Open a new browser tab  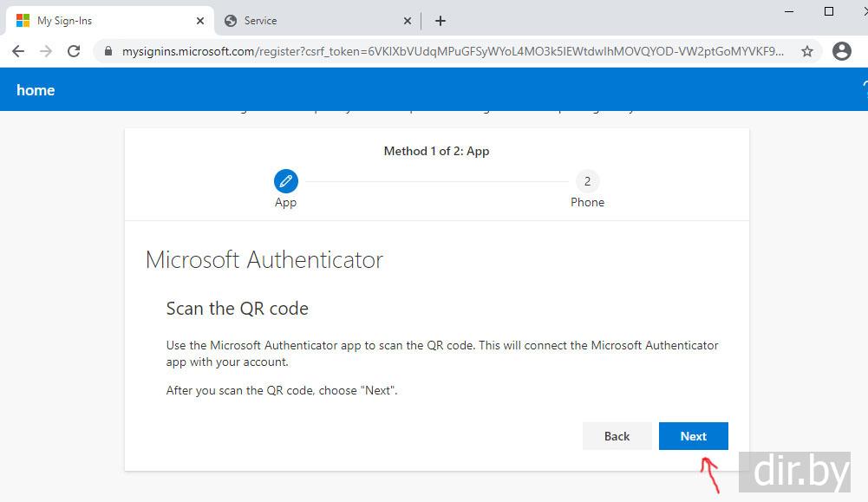(x=441, y=21)
